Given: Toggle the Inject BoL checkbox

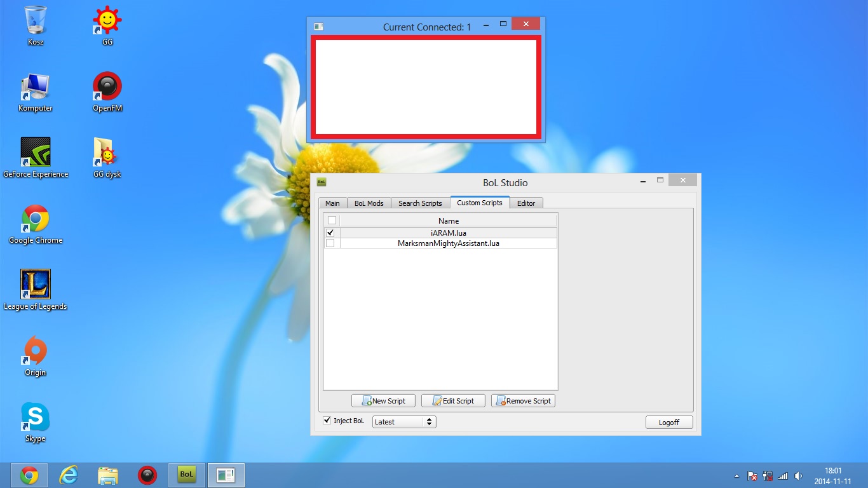Looking at the screenshot, I should (327, 421).
